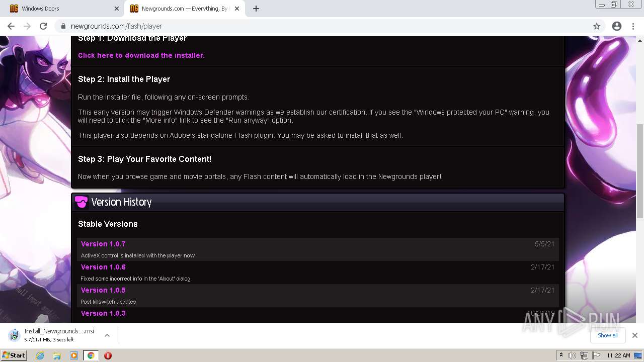Image resolution: width=644 pixels, height=362 pixels.
Task: Open the Windows Start menu
Action: (x=14, y=355)
